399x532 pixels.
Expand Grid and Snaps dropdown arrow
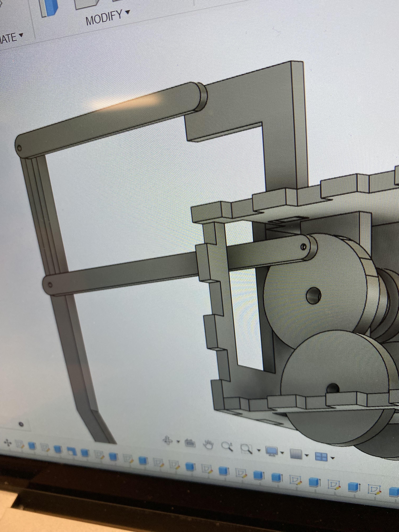pyautogui.click(x=307, y=455)
